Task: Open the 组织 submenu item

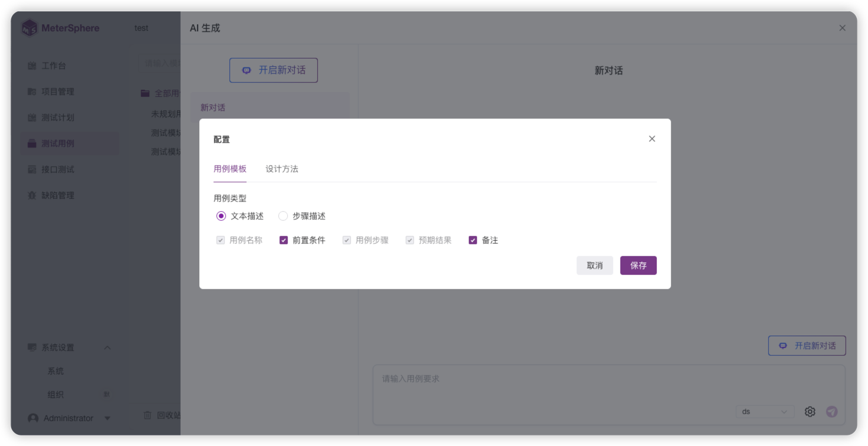Action: click(x=55, y=395)
